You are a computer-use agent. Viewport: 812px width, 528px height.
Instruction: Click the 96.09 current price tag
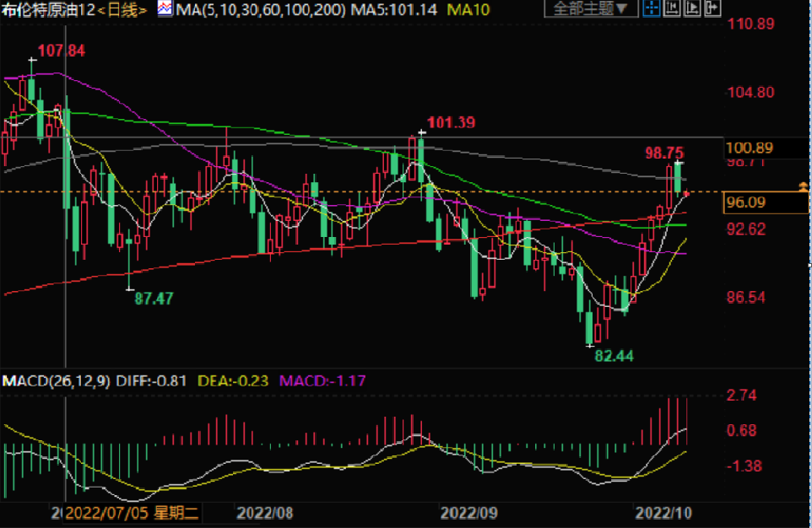coord(745,202)
